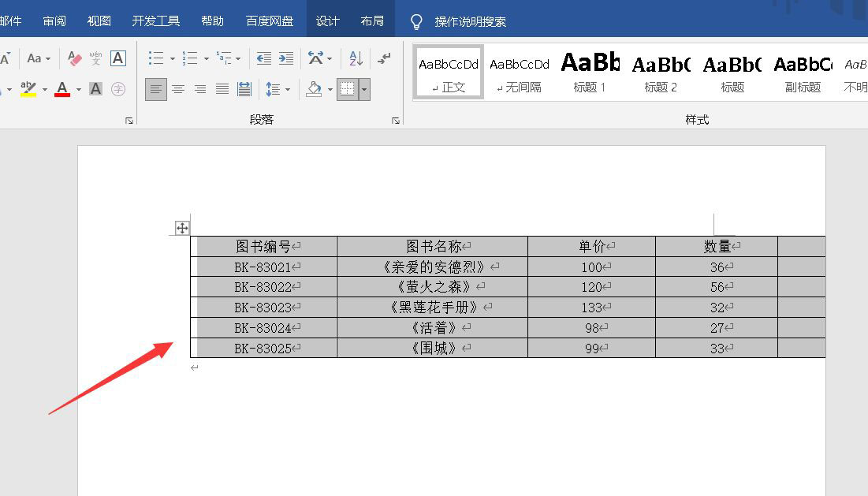Click the 图书名称 header cell

pos(432,246)
